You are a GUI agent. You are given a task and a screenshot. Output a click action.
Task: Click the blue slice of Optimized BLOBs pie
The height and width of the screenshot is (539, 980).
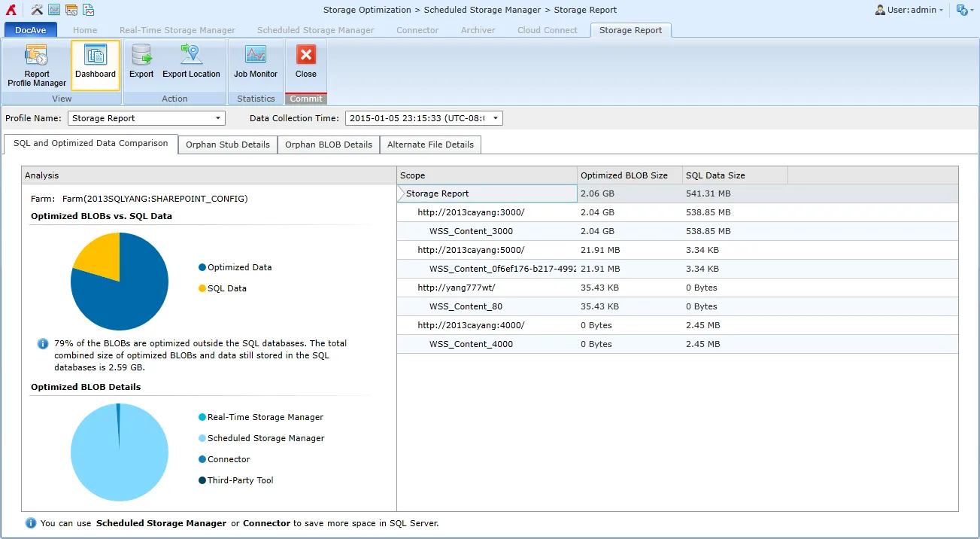coord(128,297)
